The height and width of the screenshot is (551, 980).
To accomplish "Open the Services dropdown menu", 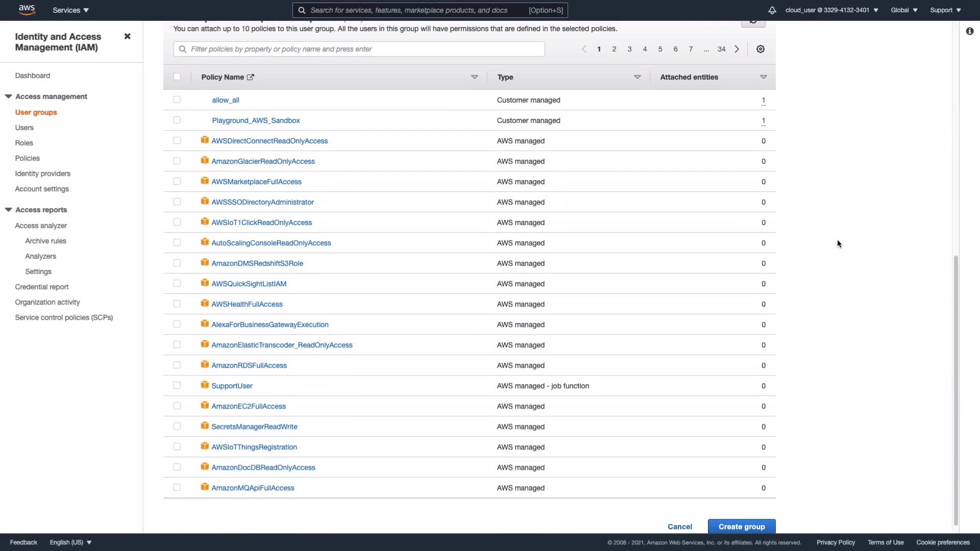I will pyautogui.click(x=70, y=10).
